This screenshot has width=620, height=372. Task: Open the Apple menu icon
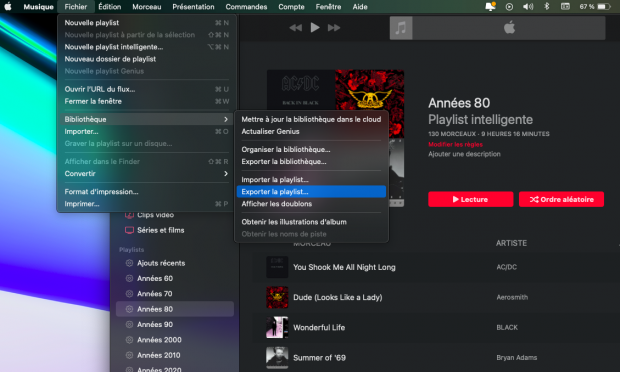coord(8,6)
